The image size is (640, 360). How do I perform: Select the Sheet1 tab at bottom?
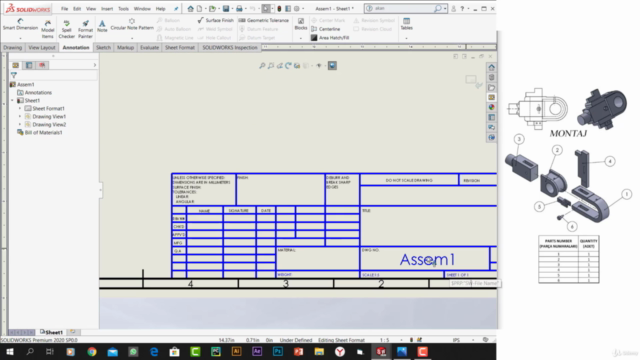tap(51, 332)
